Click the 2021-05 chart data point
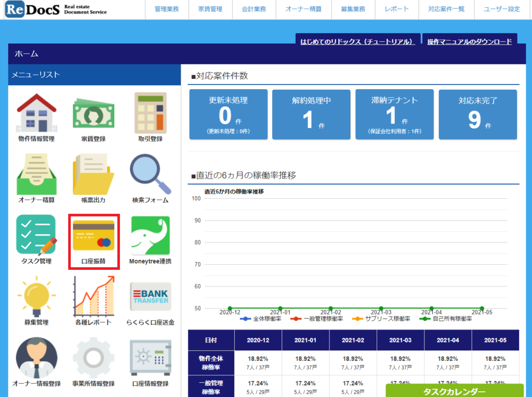Screen dimensions: 532x397 point(482,308)
